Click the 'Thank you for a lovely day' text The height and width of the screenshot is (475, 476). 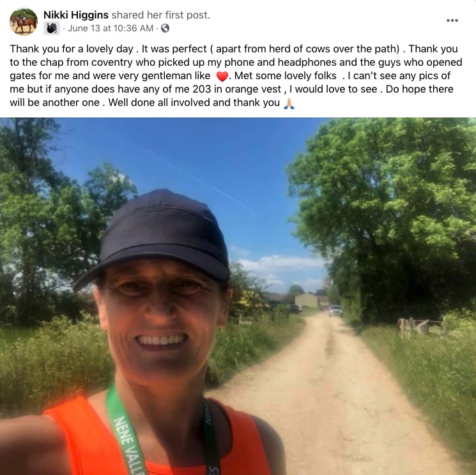(x=72, y=49)
